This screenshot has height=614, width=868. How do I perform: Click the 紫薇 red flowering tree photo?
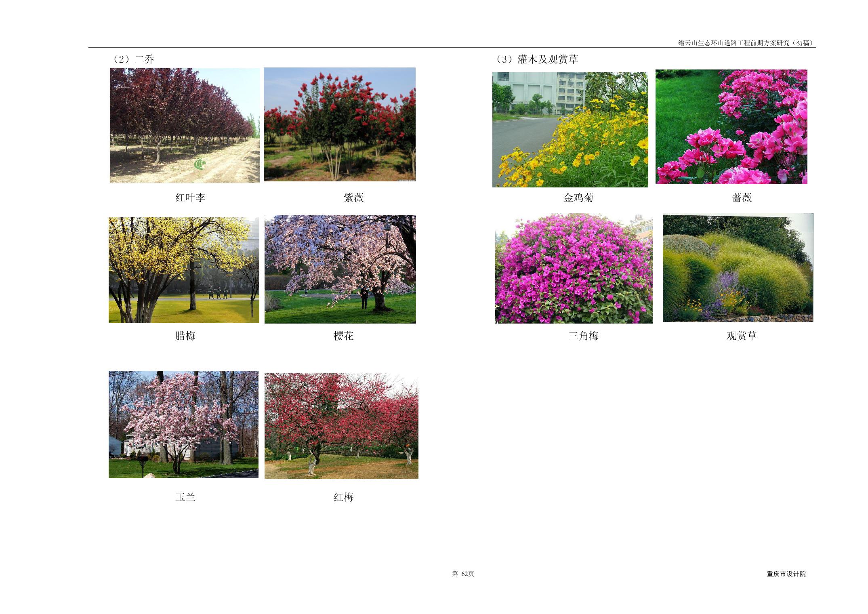coord(340,124)
